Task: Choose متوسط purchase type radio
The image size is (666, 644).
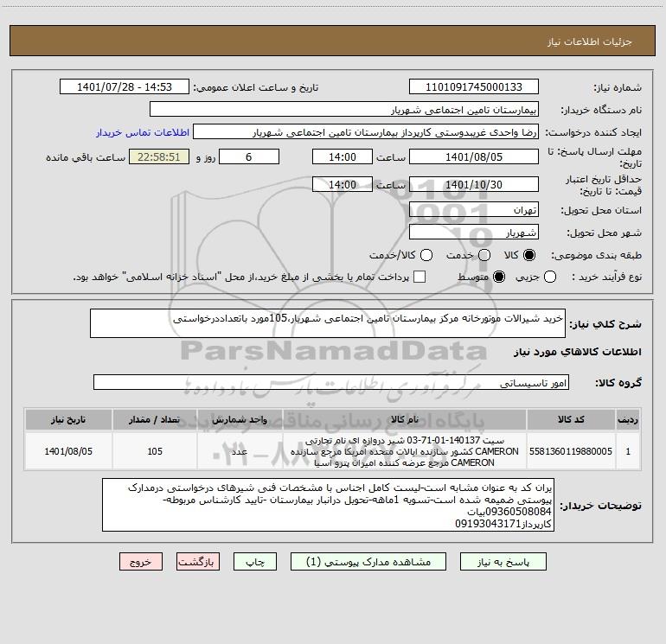Action: [499, 277]
